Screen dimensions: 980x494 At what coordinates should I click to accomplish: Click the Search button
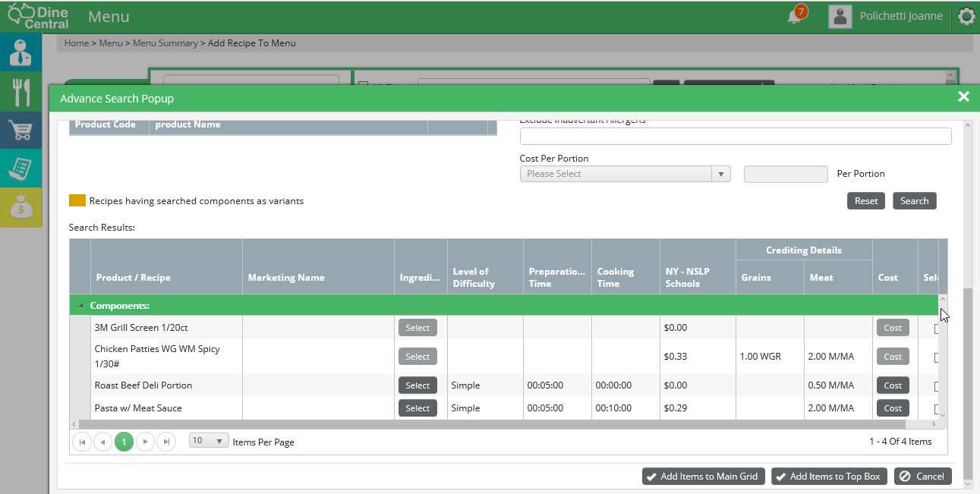914,201
